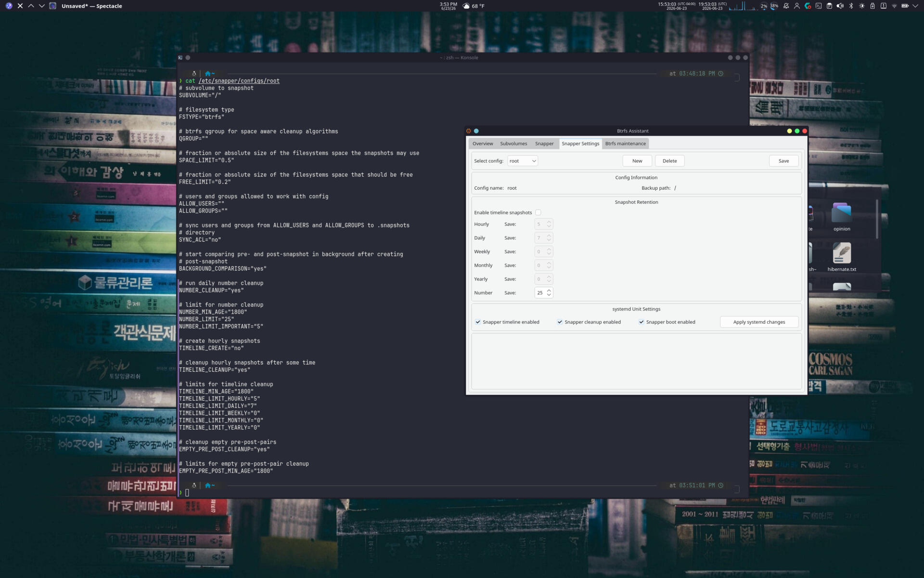Click the New config button
The image size is (924, 578).
(x=637, y=161)
